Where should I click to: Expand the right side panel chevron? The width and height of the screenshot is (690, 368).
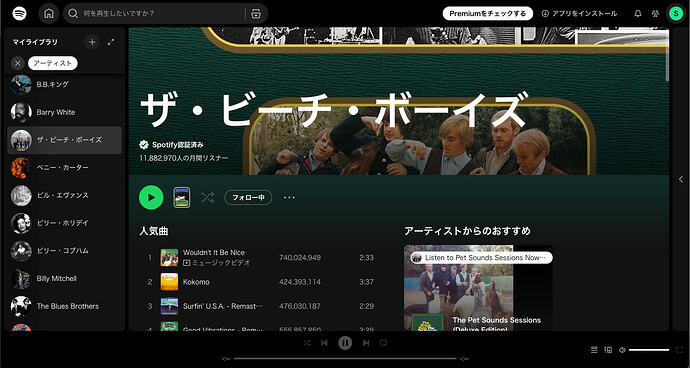click(x=681, y=179)
